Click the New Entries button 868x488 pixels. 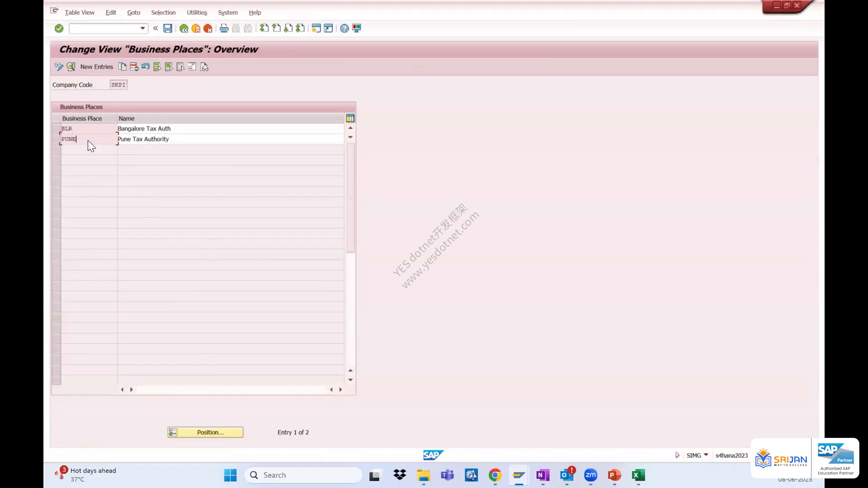click(x=96, y=67)
